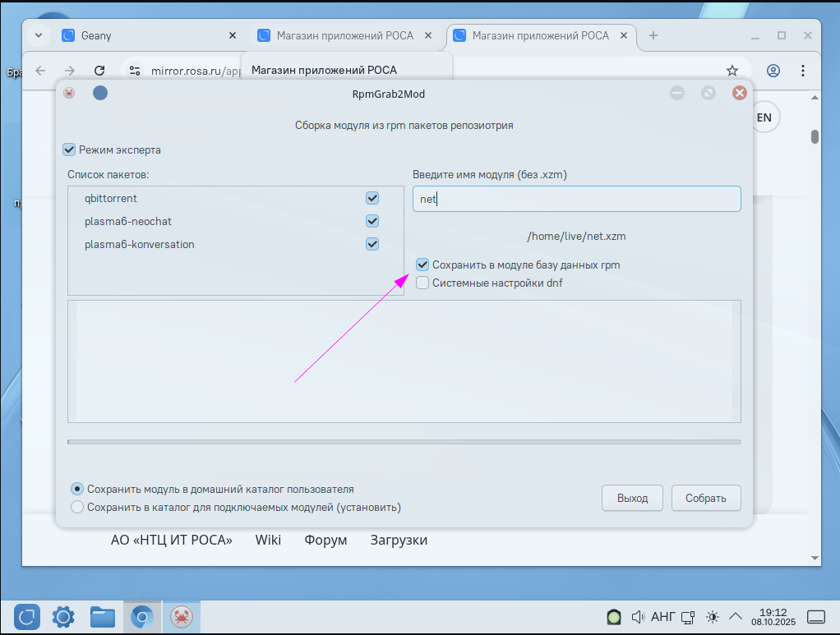Click the /home/live/net.xzm path text
Screen dimensions: 840x635
576,236
